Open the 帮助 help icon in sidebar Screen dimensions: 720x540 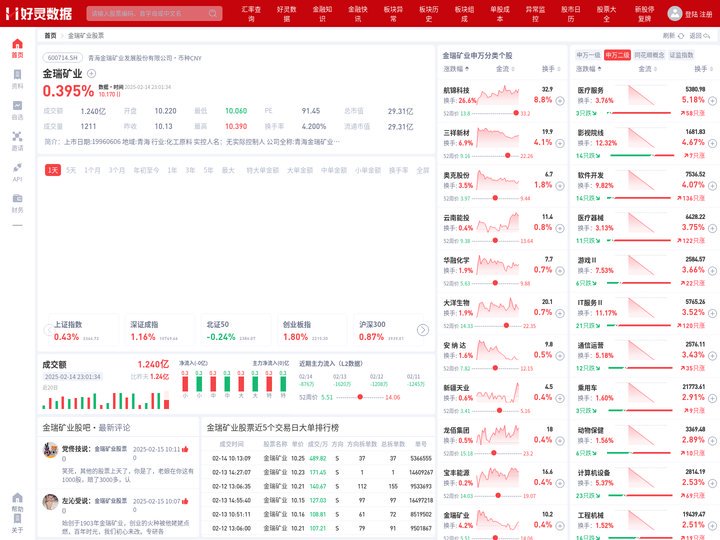[x=17, y=502]
